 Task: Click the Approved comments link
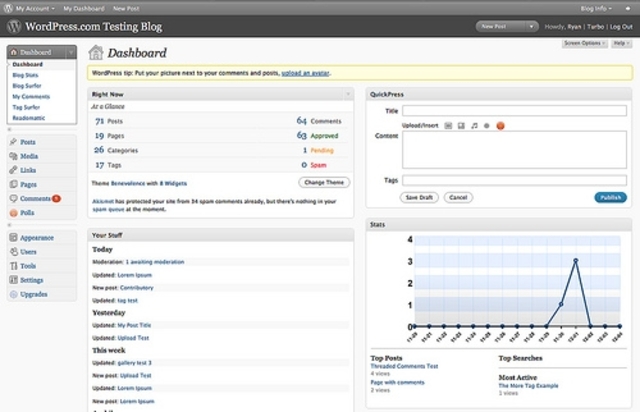[x=324, y=136]
